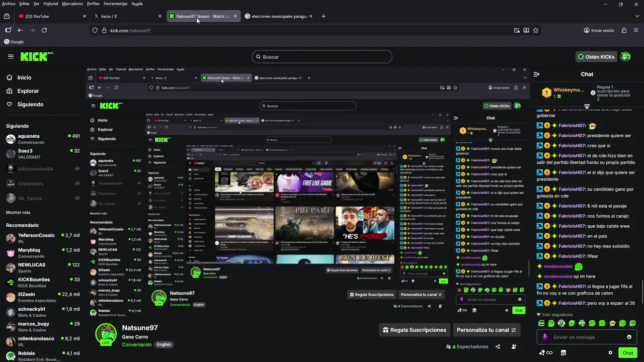The height and width of the screenshot is (362, 644).
Task: Go to Kick home via logo
Action: [36, 56]
